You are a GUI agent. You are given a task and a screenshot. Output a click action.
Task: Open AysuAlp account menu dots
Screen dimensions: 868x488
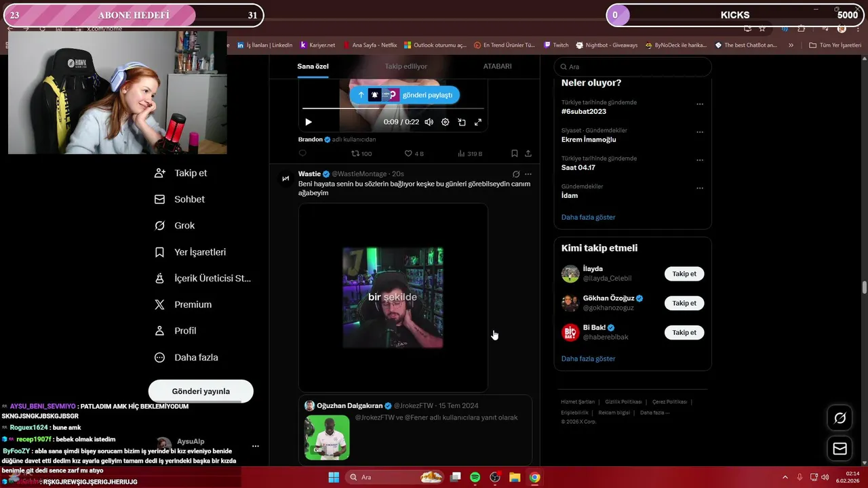[x=256, y=446]
